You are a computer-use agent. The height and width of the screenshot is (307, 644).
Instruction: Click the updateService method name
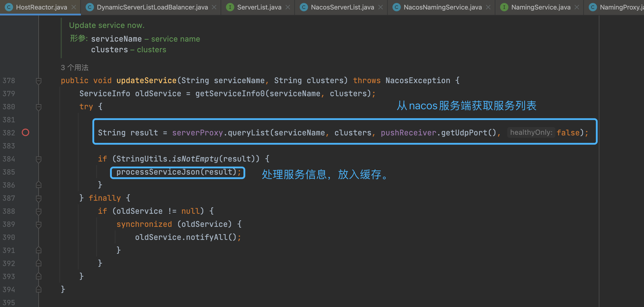tap(147, 80)
